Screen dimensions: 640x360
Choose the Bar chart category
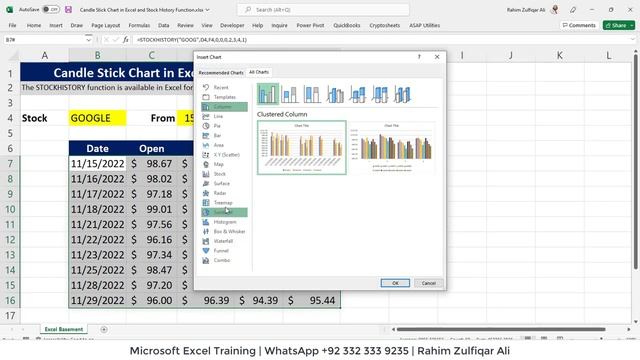tap(224, 136)
